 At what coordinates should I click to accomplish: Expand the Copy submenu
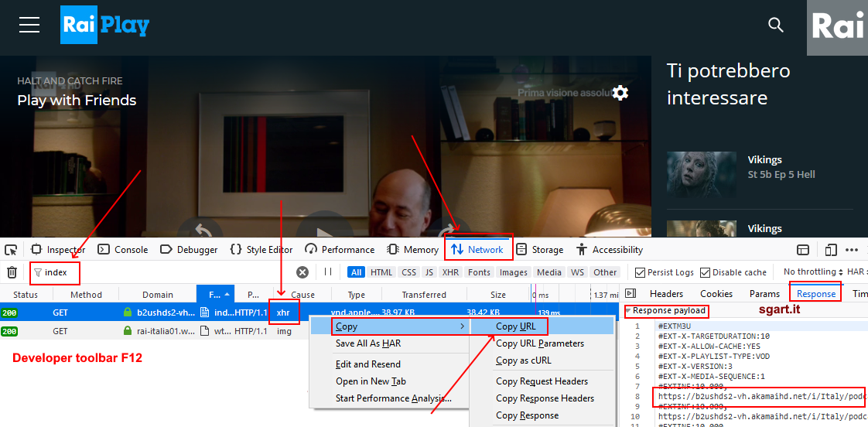[390, 326]
